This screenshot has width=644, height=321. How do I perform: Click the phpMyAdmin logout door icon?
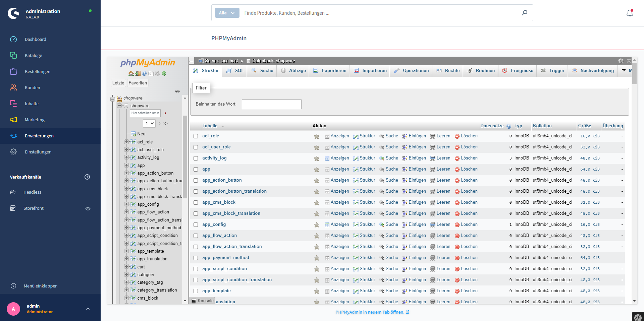pos(138,74)
